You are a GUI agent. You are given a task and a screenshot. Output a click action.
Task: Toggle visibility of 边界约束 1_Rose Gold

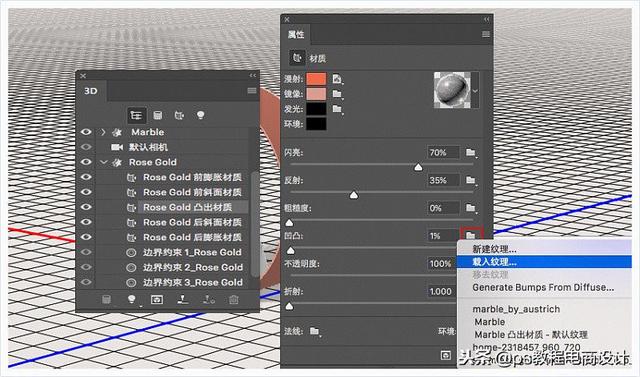coord(86,252)
